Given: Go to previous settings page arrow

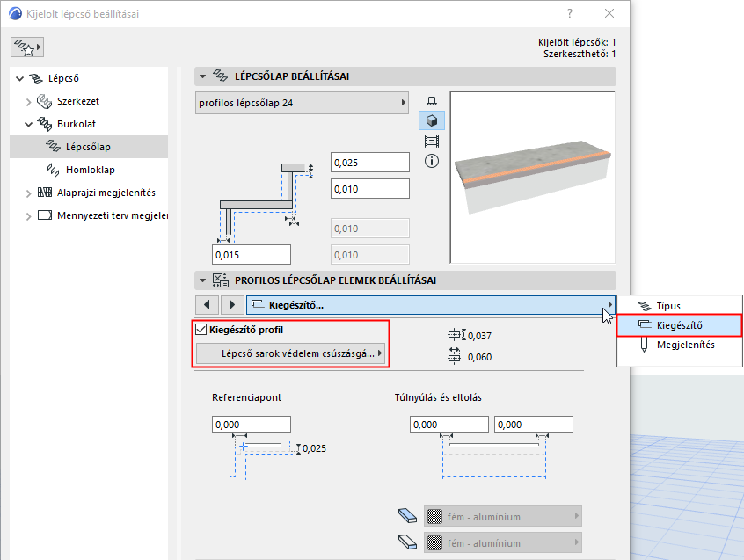Looking at the screenshot, I should tap(207, 305).
